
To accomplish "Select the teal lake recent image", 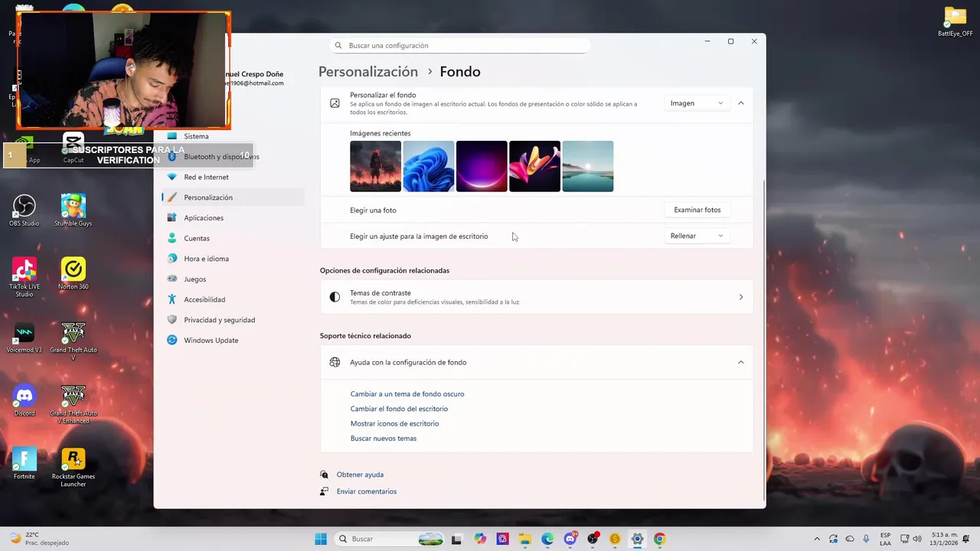I will (x=588, y=166).
